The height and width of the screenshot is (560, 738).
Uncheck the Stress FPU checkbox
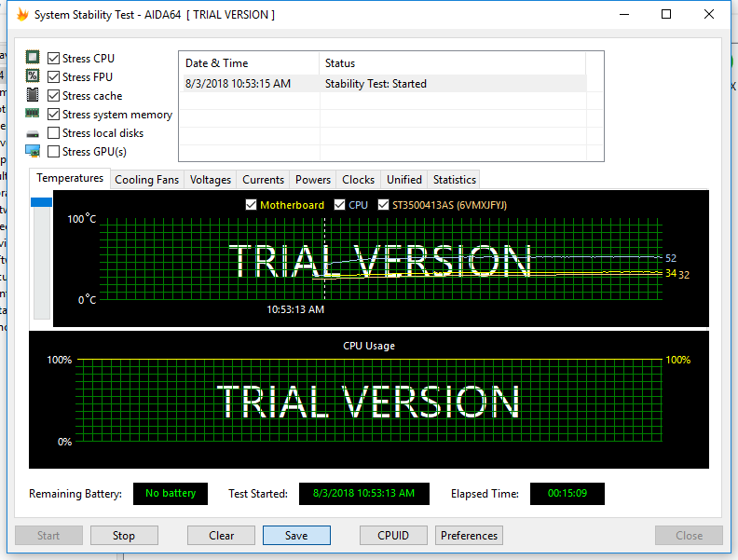[54, 76]
